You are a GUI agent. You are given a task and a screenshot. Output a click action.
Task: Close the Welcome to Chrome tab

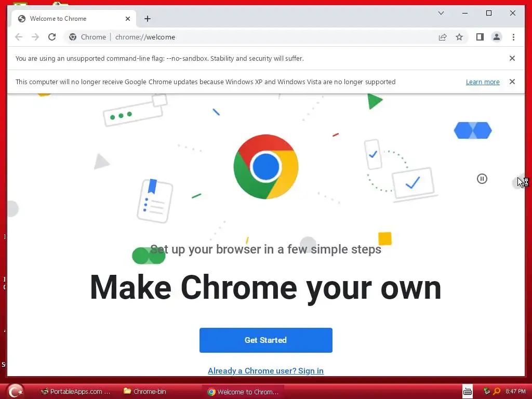tap(128, 19)
